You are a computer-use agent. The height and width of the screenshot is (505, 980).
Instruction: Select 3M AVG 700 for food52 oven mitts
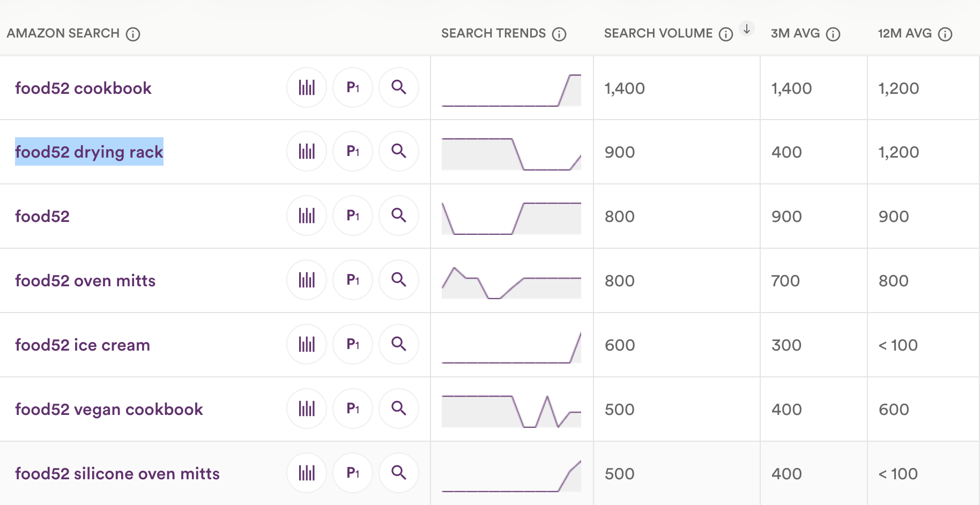point(785,281)
